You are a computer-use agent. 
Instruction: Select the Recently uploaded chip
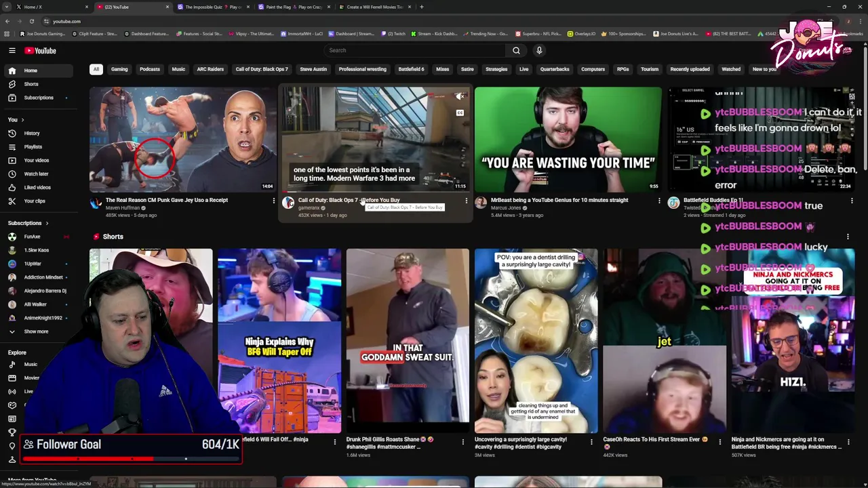pyautogui.click(x=690, y=69)
